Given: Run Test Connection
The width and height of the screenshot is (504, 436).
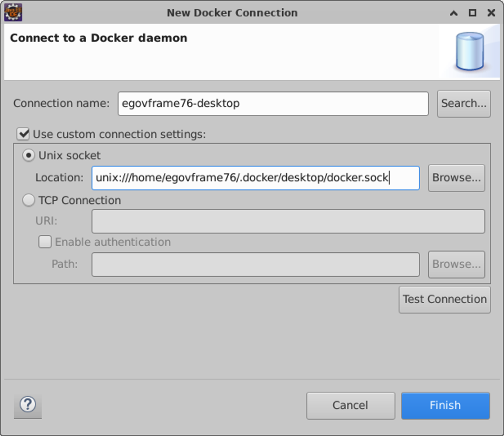Looking at the screenshot, I should click(444, 300).
